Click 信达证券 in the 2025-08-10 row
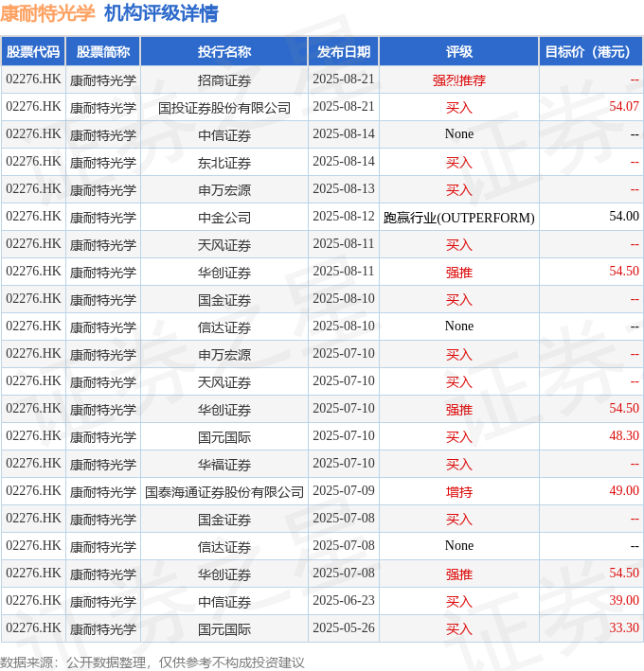Image resolution: width=644 pixels, height=671 pixels. 224,327
